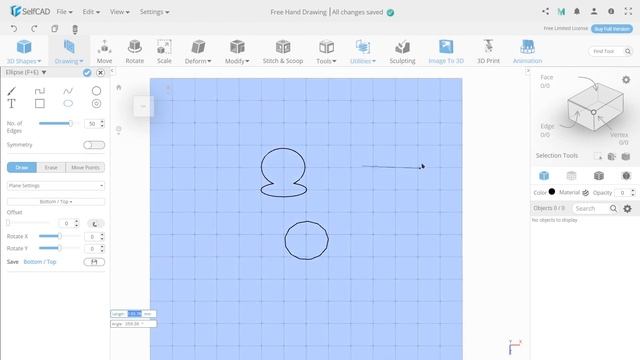Collapse the Plane Settings section
Viewport: 640px width, 360px height.
tap(56, 186)
